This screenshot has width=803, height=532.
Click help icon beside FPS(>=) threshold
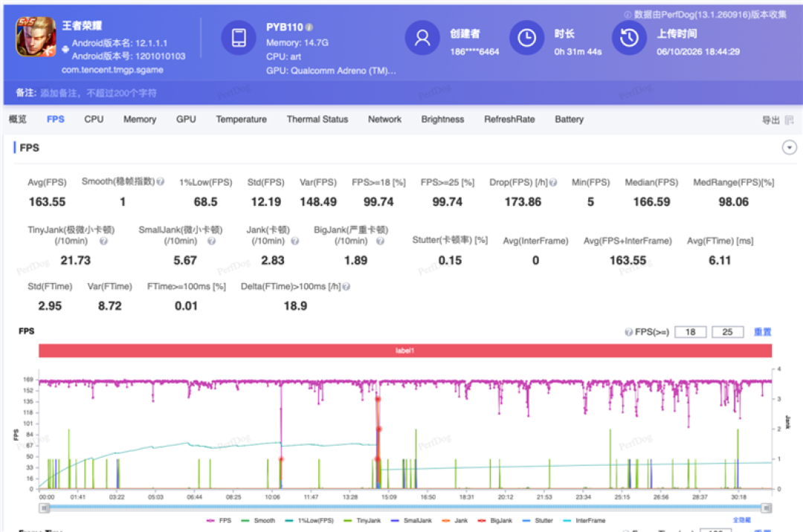click(x=628, y=333)
